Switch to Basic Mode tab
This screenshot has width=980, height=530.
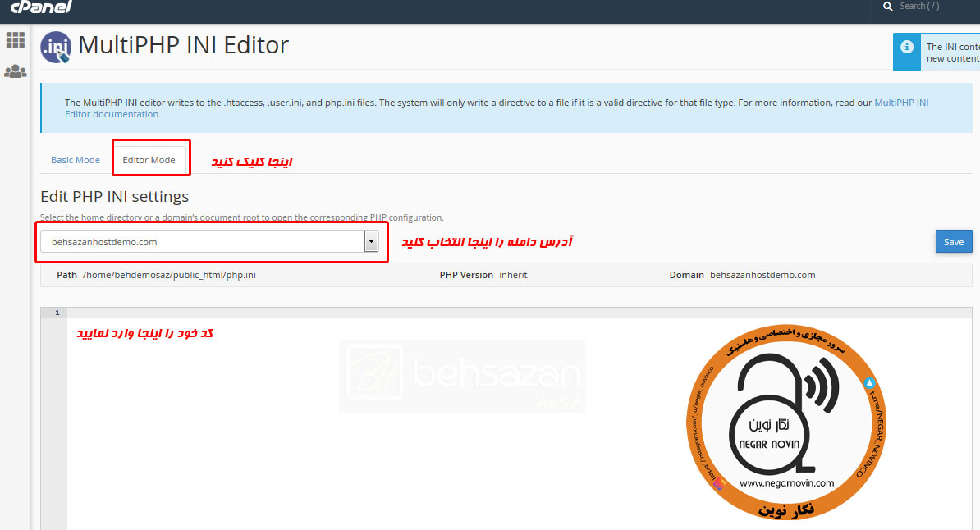[75, 160]
